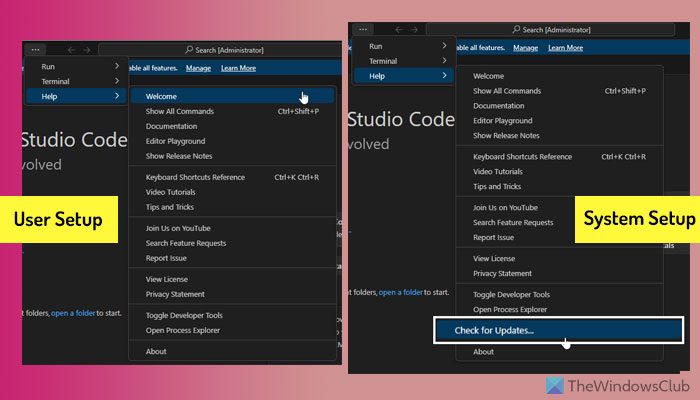Click Search [Administrator] box in System Setup window
The image size is (700, 400).
pos(550,29)
